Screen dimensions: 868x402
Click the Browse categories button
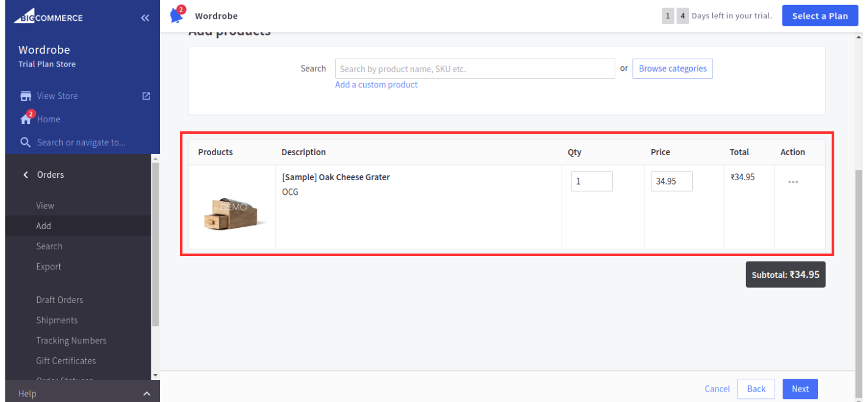pos(673,68)
